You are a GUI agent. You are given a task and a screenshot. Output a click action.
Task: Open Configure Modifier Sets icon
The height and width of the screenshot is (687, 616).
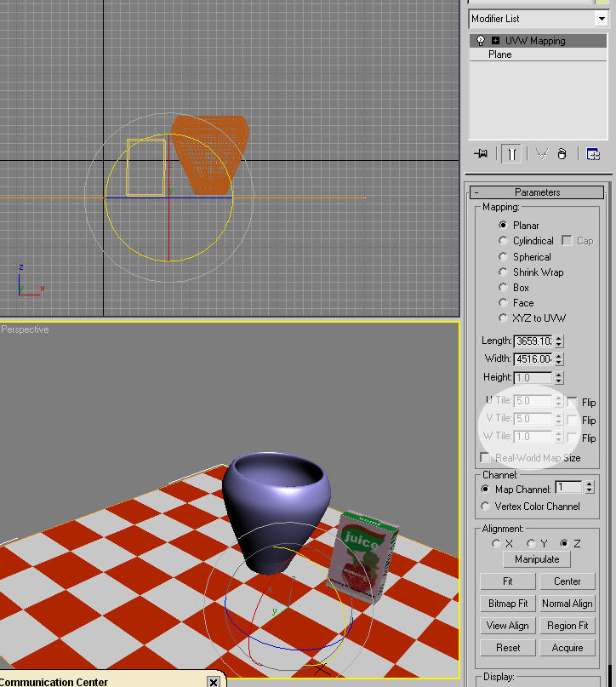(593, 154)
